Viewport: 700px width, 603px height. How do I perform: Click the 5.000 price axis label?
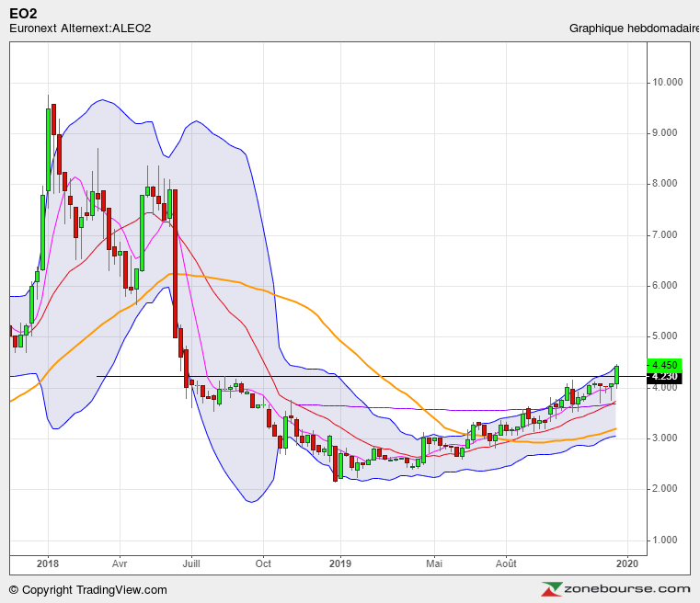(665, 336)
